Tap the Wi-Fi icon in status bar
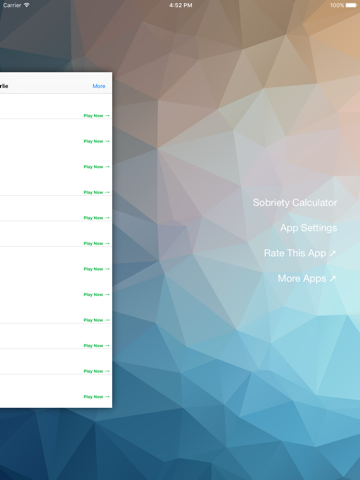The width and height of the screenshot is (360, 480). point(27,5)
